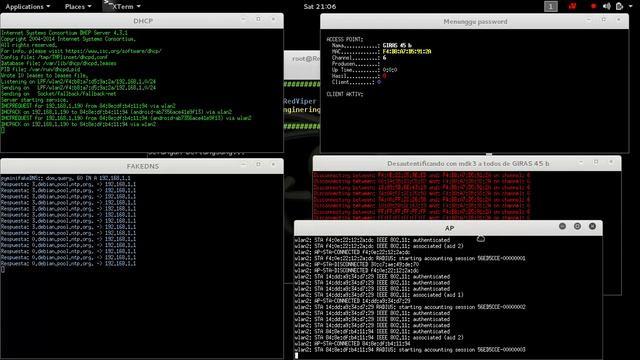
Task: Open the volume speaker icon
Action: [607, 6]
